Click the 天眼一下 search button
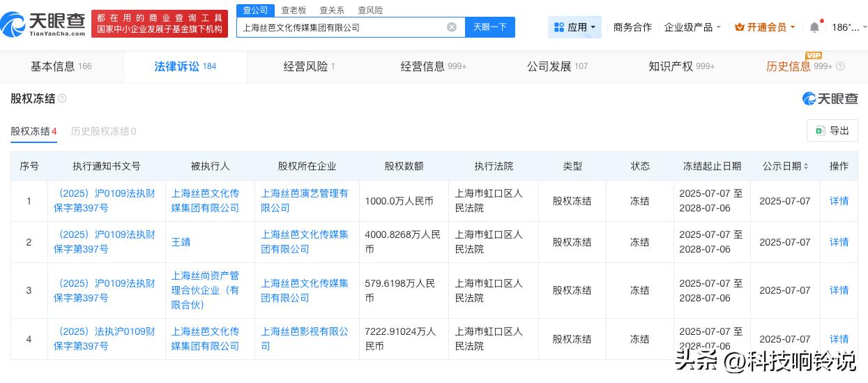The width and height of the screenshot is (868, 383). click(x=489, y=27)
